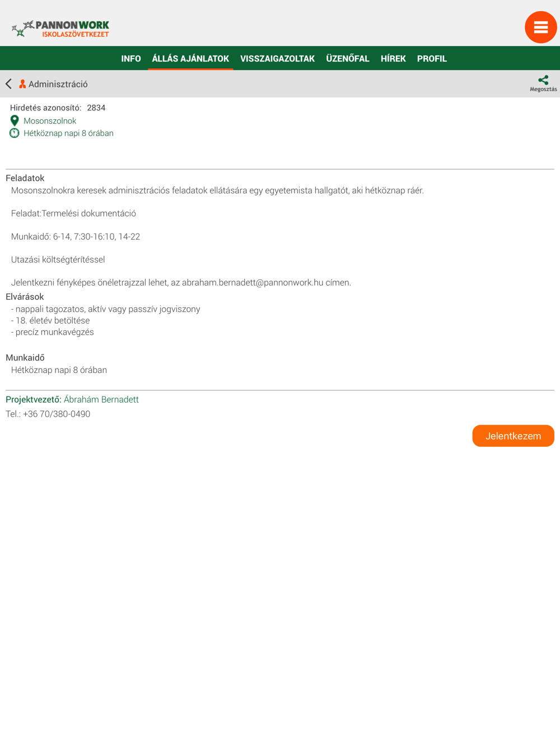Viewport: 560px width, 747px height.
Task: Click the Pannonwork Iskolaszövetkezet logo
Action: pos(60,29)
